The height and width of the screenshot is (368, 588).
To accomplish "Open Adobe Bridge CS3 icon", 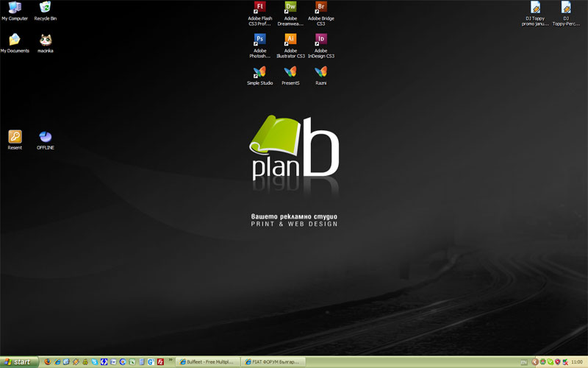I will coord(321,8).
